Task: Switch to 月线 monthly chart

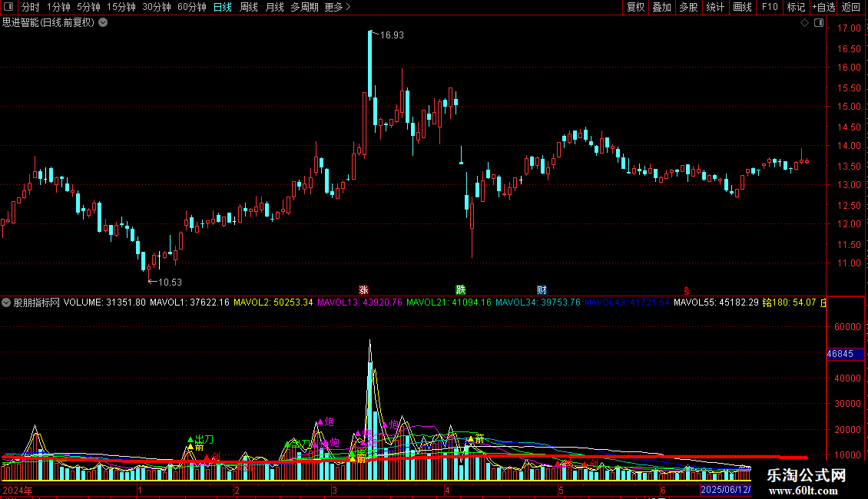Action: click(x=274, y=7)
